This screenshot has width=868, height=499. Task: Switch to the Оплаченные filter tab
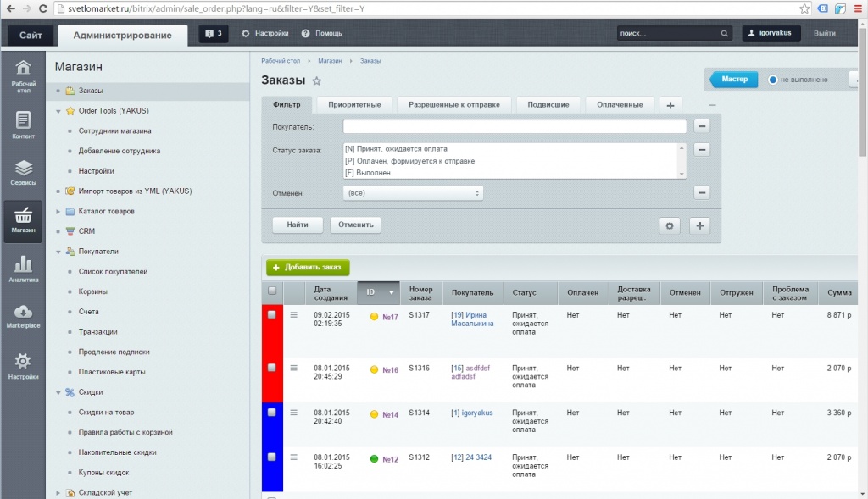point(620,105)
